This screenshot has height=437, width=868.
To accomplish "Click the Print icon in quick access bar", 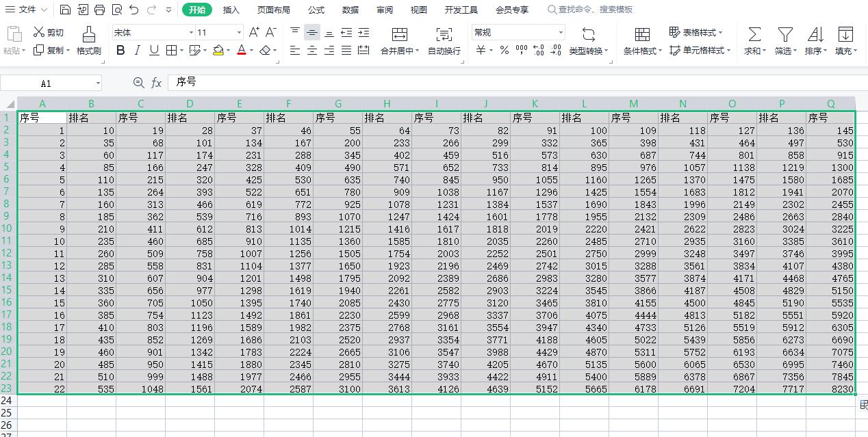I will pos(99,10).
